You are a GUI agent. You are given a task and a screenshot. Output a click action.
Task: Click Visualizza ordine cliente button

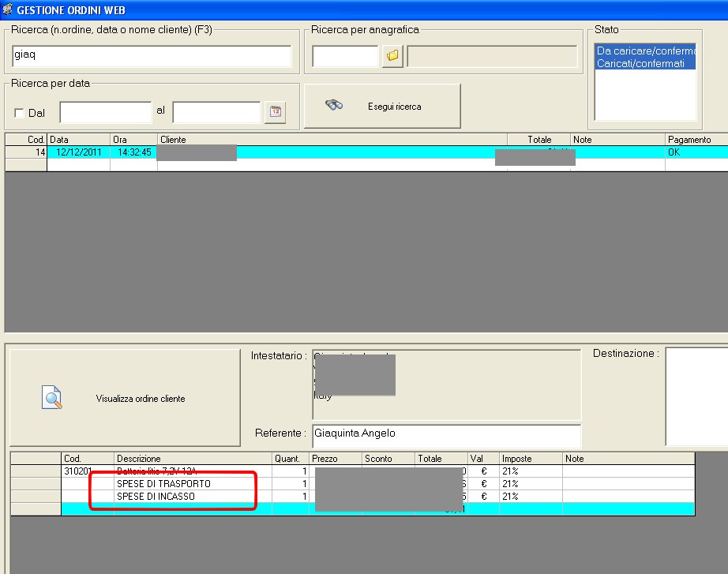coord(125,398)
